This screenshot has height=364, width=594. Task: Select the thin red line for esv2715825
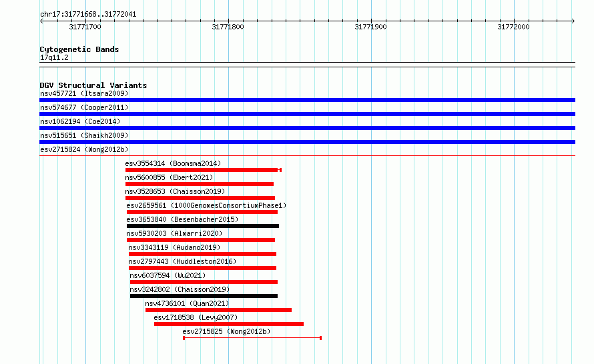[252, 338]
